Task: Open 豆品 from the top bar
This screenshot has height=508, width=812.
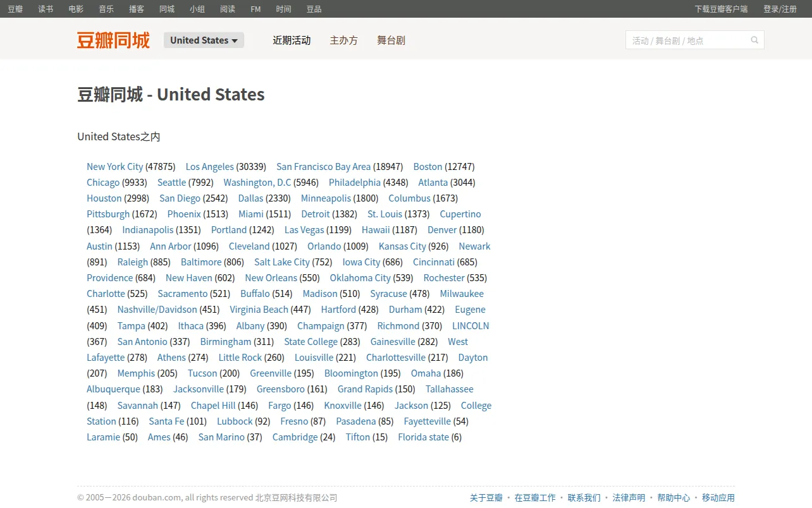Action: [x=314, y=9]
